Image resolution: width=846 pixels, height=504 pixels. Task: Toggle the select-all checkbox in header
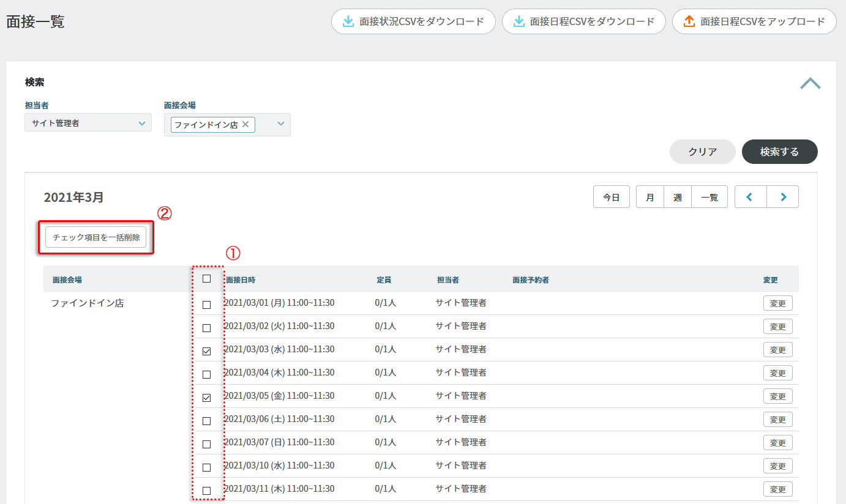point(206,279)
